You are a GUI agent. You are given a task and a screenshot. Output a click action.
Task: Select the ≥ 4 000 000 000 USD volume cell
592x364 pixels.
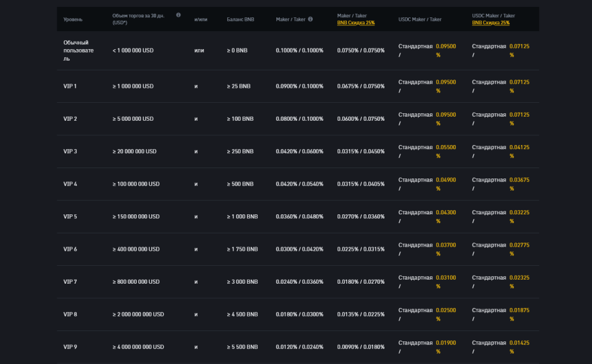pyautogui.click(x=138, y=347)
